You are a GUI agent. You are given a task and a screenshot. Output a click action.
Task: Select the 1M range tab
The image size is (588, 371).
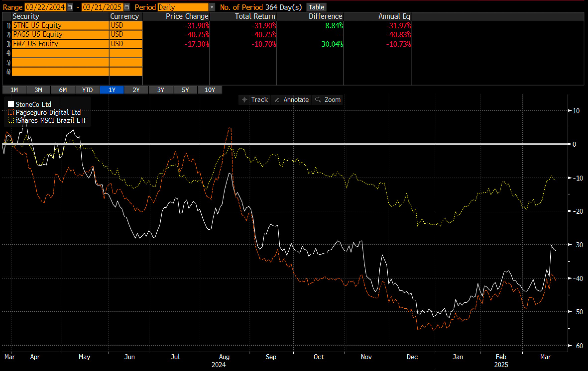(14, 90)
